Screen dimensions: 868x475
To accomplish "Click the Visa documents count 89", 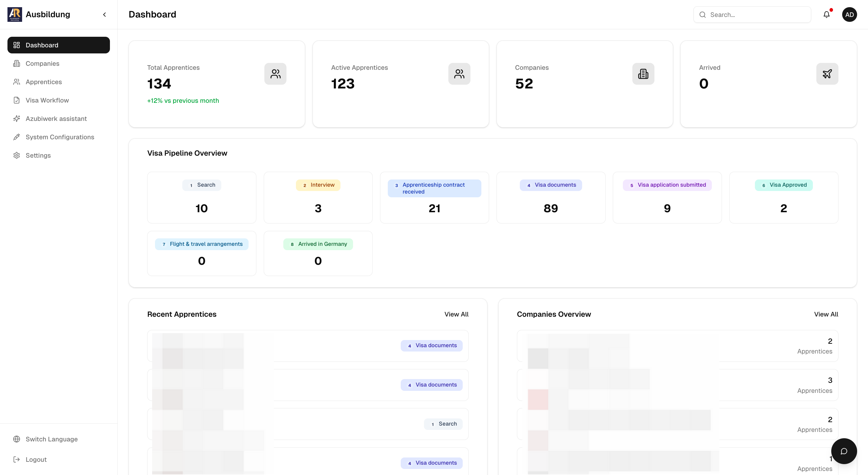I will click(x=551, y=208).
